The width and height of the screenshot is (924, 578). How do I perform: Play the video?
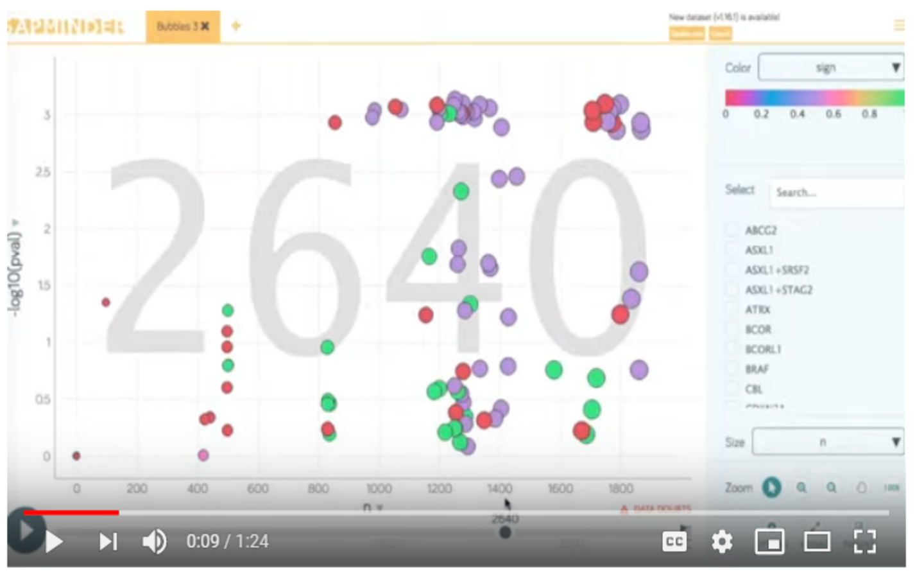pos(55,542)
